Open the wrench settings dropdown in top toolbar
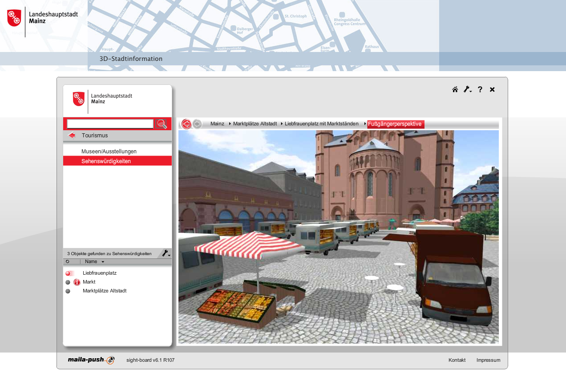This screenshot has height=392, width=566. click(x=467, y=89)
